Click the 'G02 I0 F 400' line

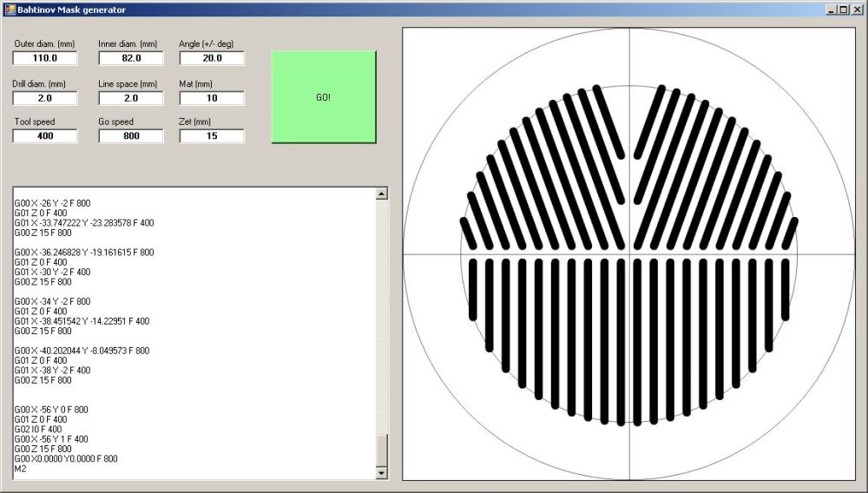coord(38,430)
